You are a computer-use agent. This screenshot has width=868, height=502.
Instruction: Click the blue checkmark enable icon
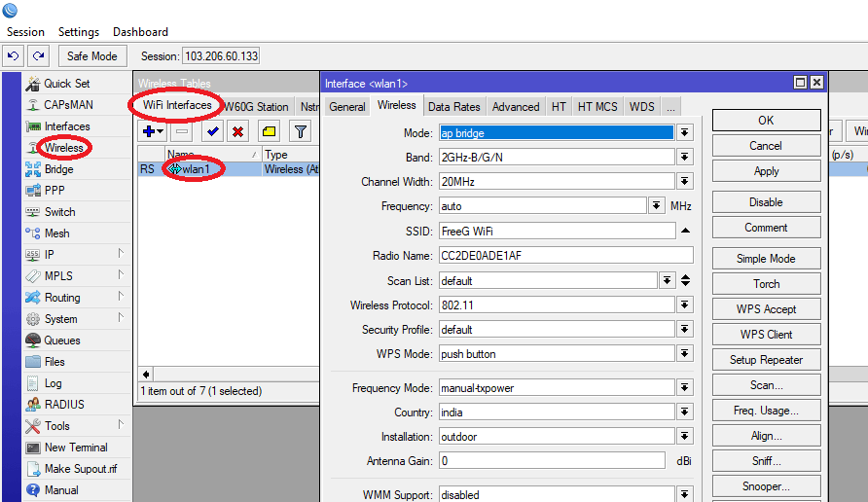point(212,131)
